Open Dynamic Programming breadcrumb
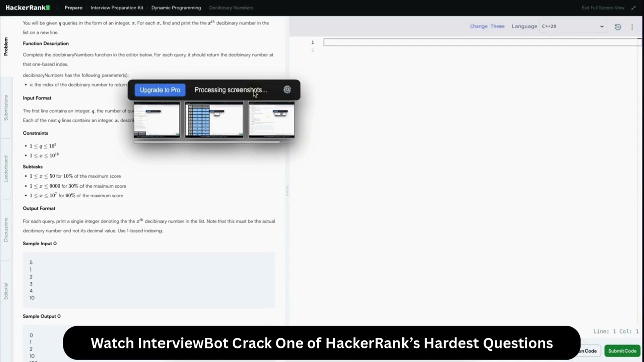Viewport: 644px width, 362px height. [x=176, y=8]
